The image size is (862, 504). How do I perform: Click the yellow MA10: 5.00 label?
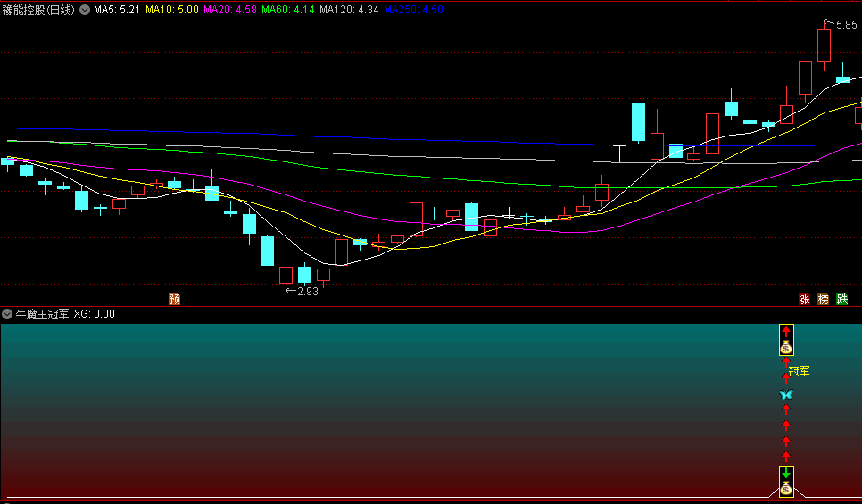click(172, 10)
